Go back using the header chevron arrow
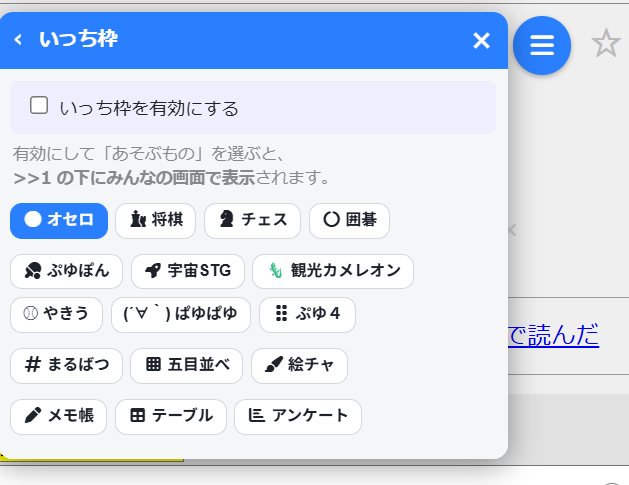Screen dimensions: 629x485 click(18, 40)
